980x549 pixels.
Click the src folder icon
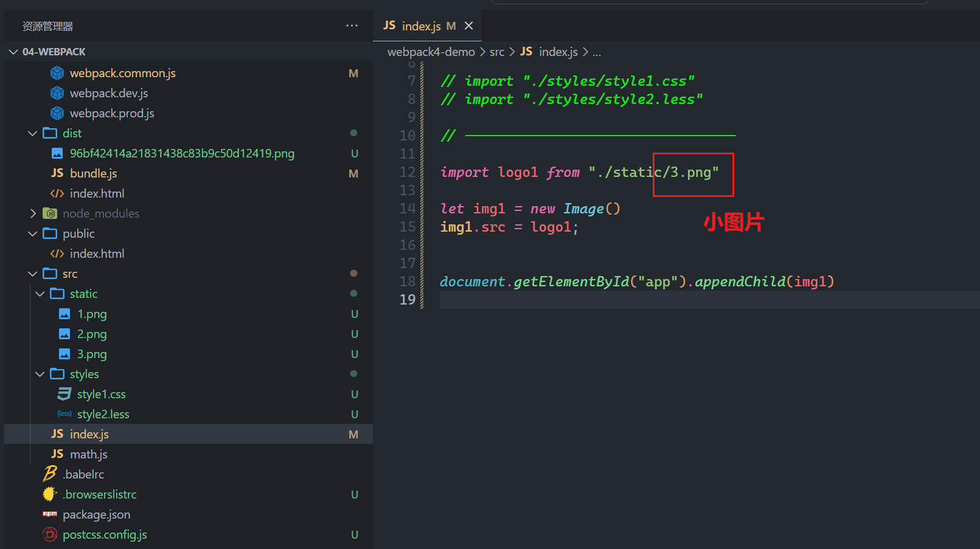coord(50,274)
